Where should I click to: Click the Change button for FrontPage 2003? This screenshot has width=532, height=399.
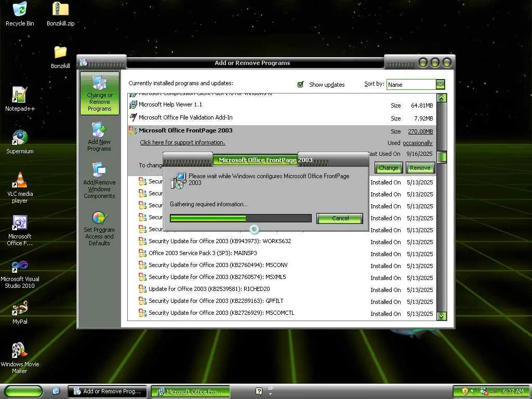pyautogui.click(x=389, y=168)
